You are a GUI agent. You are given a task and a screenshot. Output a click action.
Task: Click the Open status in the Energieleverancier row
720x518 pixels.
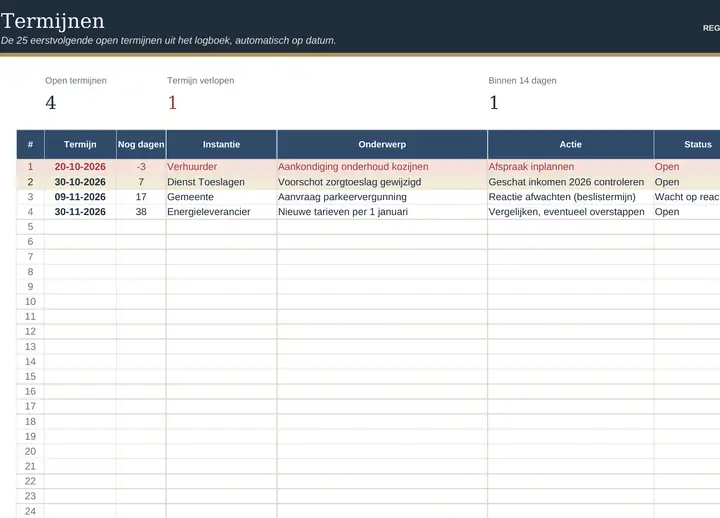687,212
